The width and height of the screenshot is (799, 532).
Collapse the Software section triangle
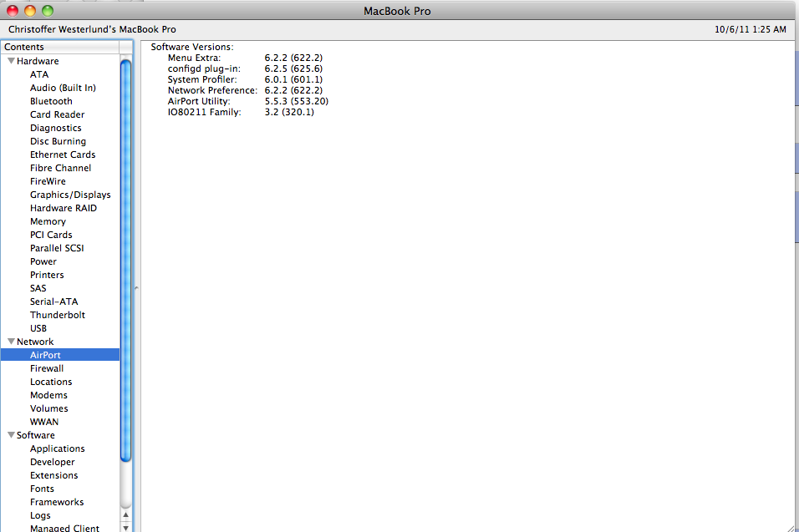click(11, 435)
